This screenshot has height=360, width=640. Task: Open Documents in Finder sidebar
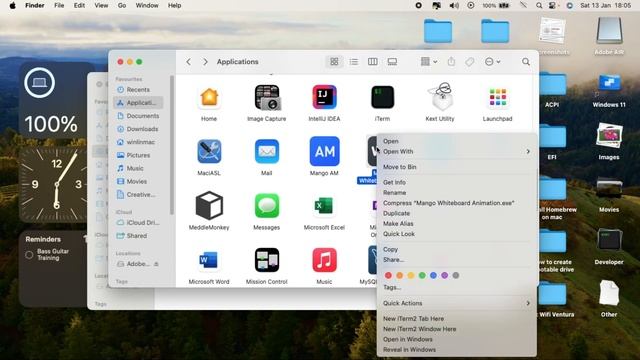click(x=138, y=116)
